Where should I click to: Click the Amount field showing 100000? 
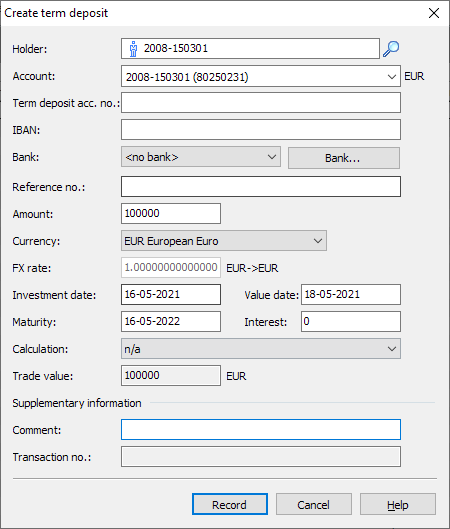click(171, 214)
